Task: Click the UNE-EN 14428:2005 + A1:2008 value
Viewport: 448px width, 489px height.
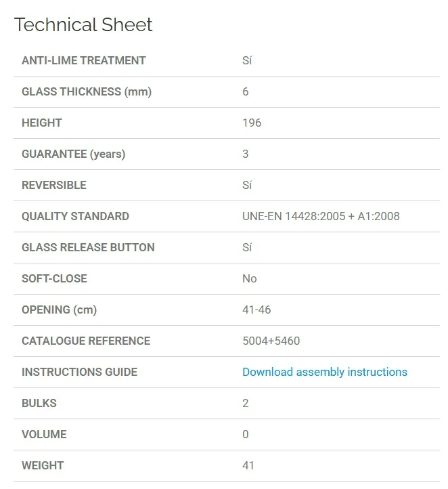Action: tap(321, 216)
